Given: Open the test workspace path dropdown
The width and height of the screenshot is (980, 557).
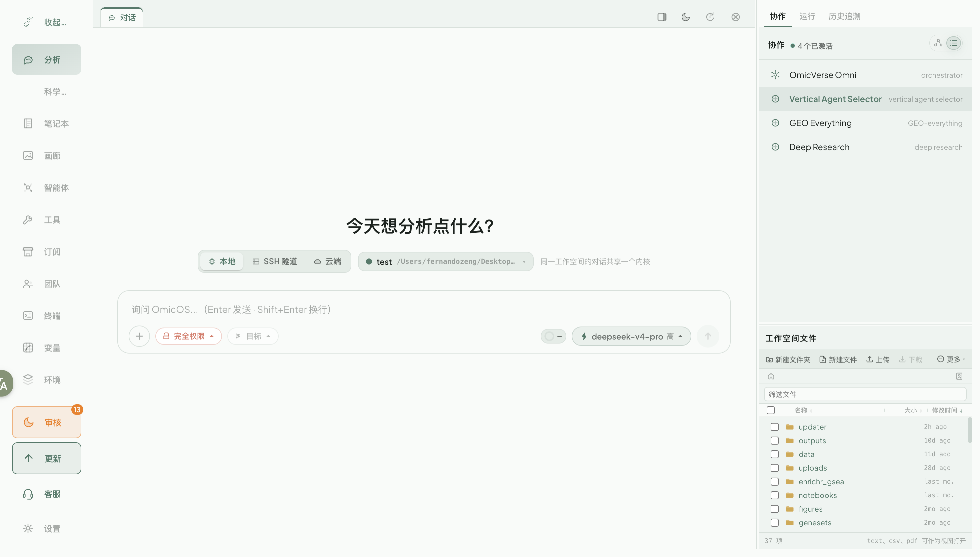Looking at the screenshot, I should click(x=446, y=262).
